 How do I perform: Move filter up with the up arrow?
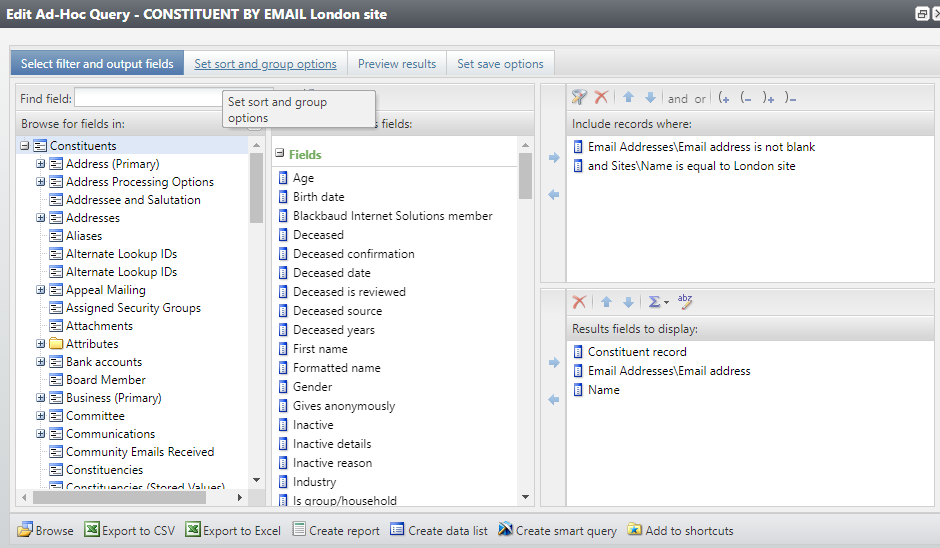pos(628,97)
